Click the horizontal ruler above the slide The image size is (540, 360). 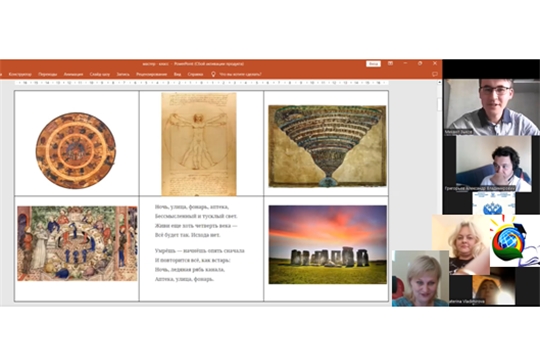pyautogui.click(x=201, y=83)
